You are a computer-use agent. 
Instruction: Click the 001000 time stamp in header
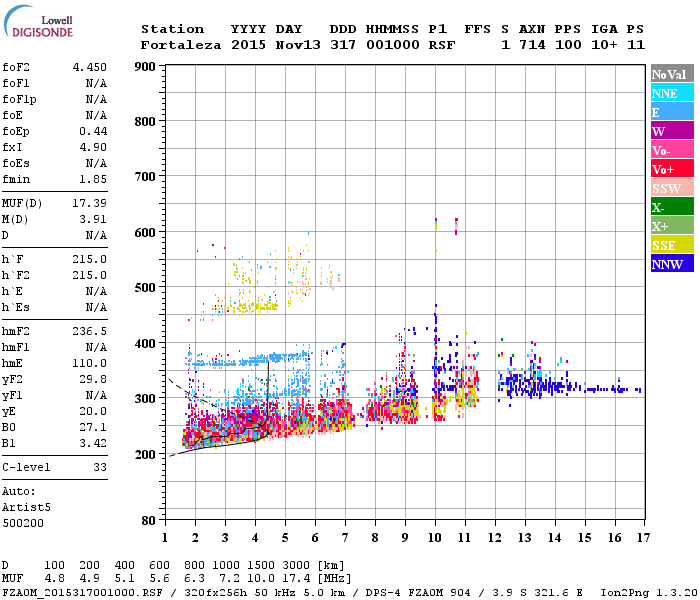coord(393,45)
